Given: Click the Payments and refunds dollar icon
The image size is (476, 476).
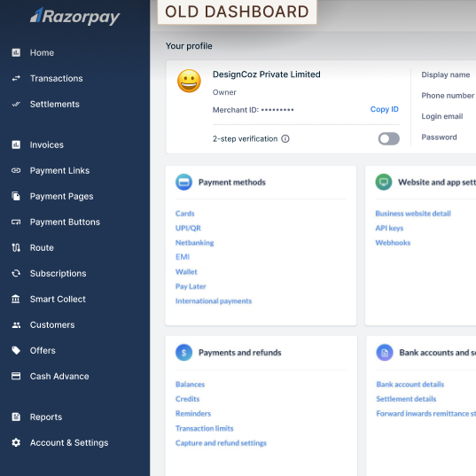Looking at the screenshot, I should [183, 353].
